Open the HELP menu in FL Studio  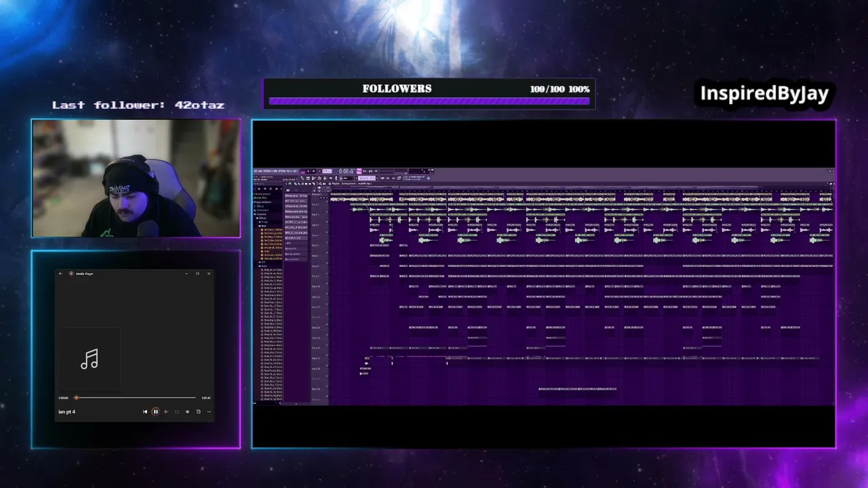[294, 171]
